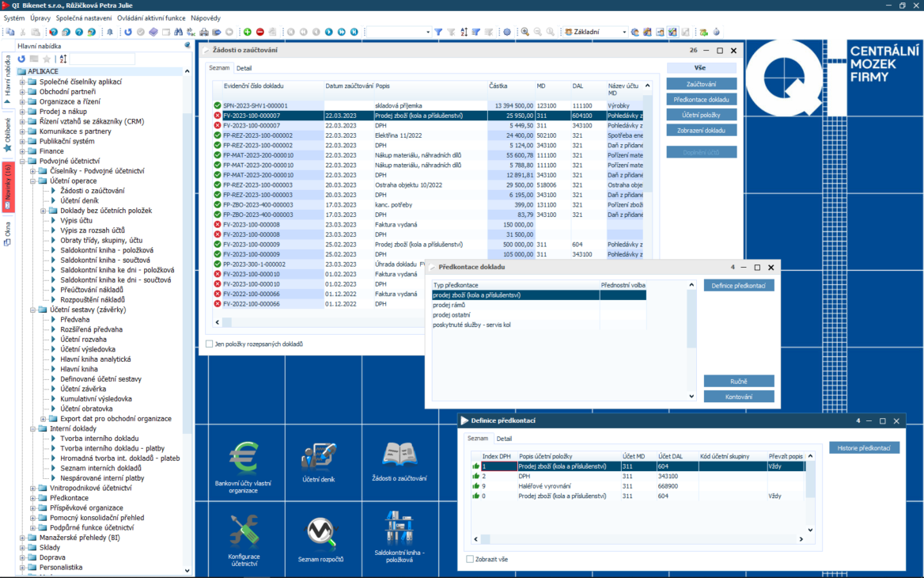Screen dimensions: 924x578
Task: Click the blue filter funnel icon
Action: [438, 32]
